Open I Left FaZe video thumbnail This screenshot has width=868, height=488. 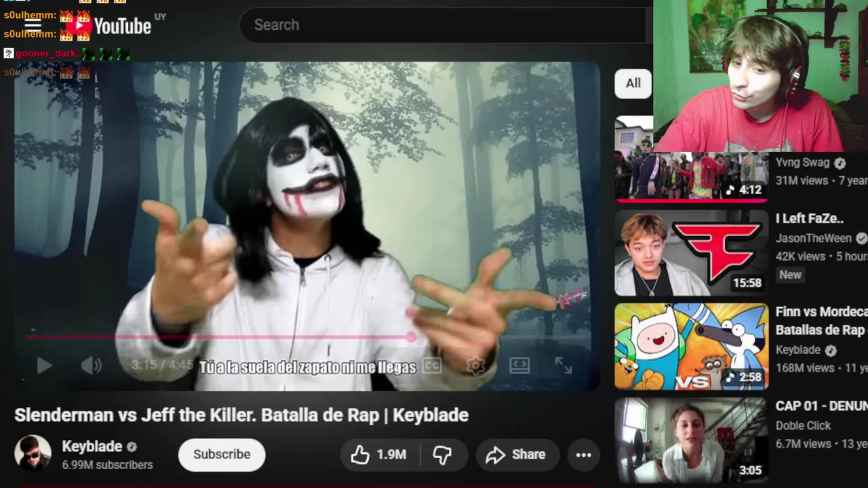691,253
